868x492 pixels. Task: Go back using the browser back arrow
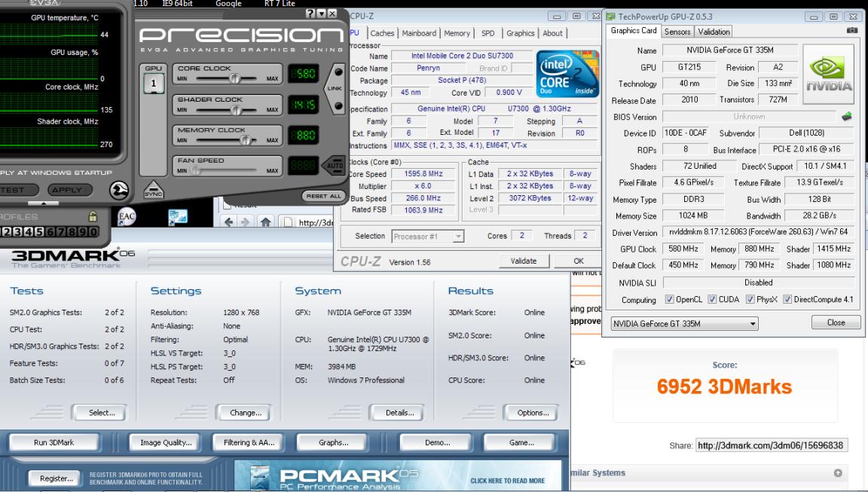tap(228, 222)
